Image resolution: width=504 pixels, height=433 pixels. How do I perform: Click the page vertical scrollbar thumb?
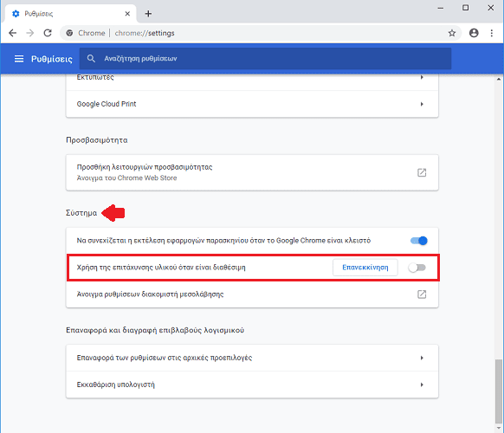tap(499, 391)
